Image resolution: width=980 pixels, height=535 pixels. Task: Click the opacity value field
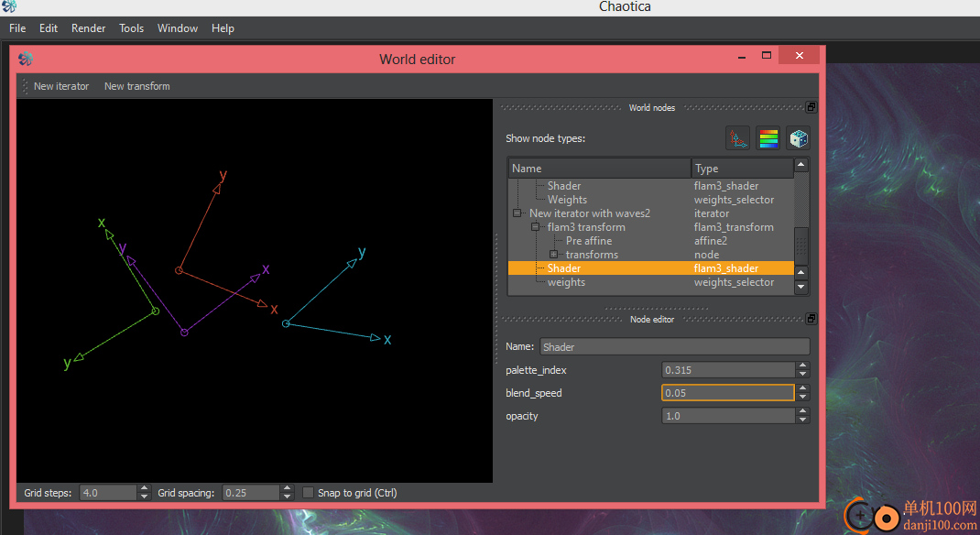pyautogui.click(x=728, y=416)
